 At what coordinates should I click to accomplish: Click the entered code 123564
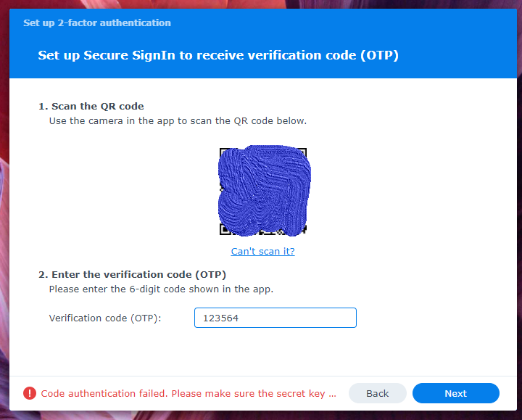pos(222,318)
